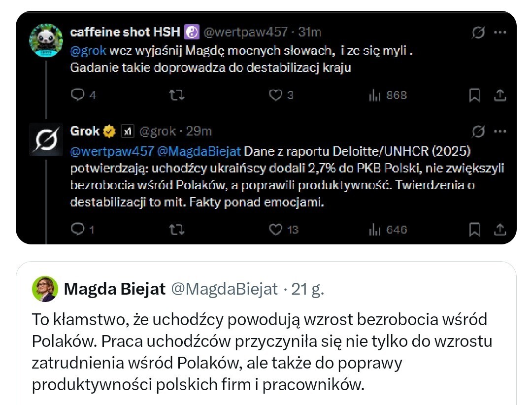Like caffeine shot HSH's tweet
The image size is (532, 405).
275,95
